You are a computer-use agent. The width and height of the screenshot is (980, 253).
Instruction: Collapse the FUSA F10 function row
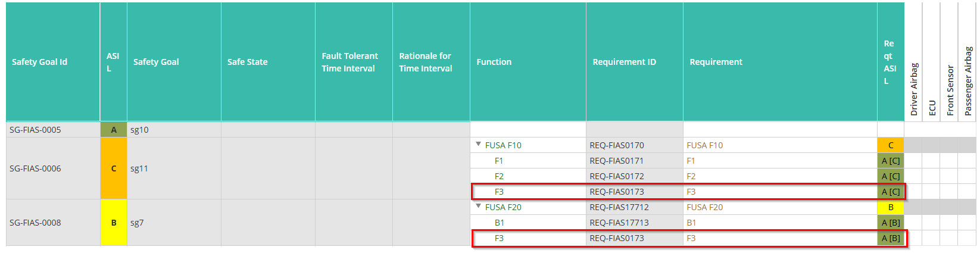coord(478,144)
